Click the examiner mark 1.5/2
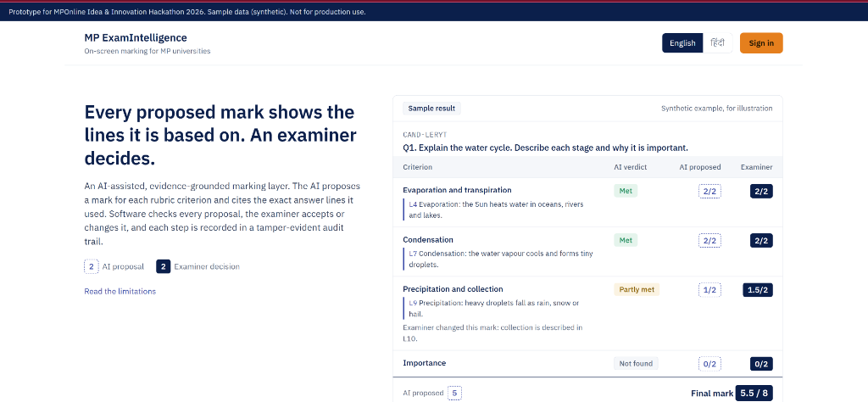This screenshot has width=868, height=402. pos(757,289)
